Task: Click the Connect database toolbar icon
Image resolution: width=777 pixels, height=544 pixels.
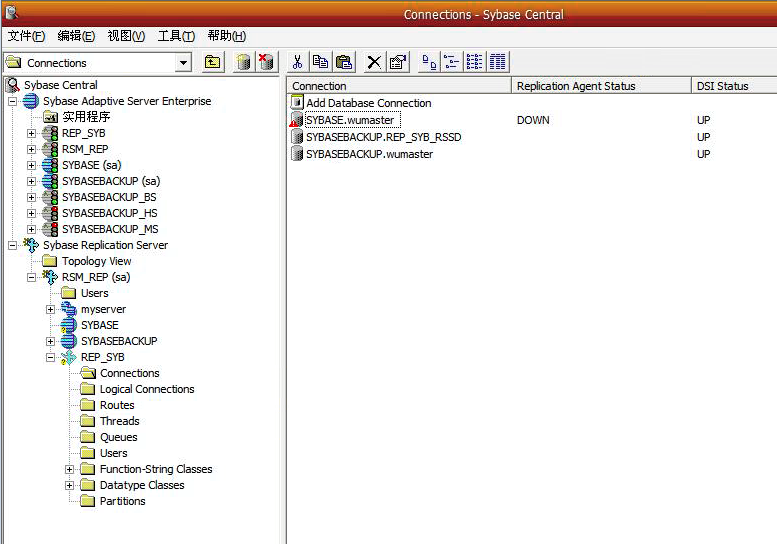Action: (x=243, y=62)
